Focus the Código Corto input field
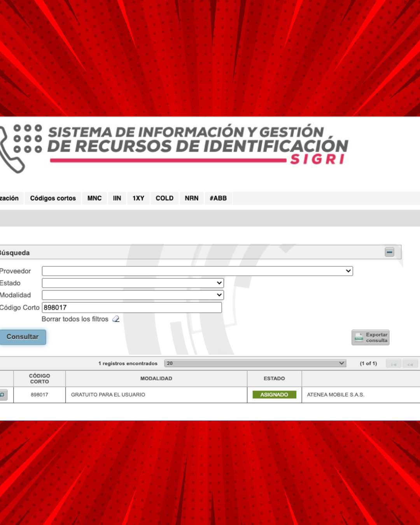Screen dimensions: 420x525 coord(132,308)
